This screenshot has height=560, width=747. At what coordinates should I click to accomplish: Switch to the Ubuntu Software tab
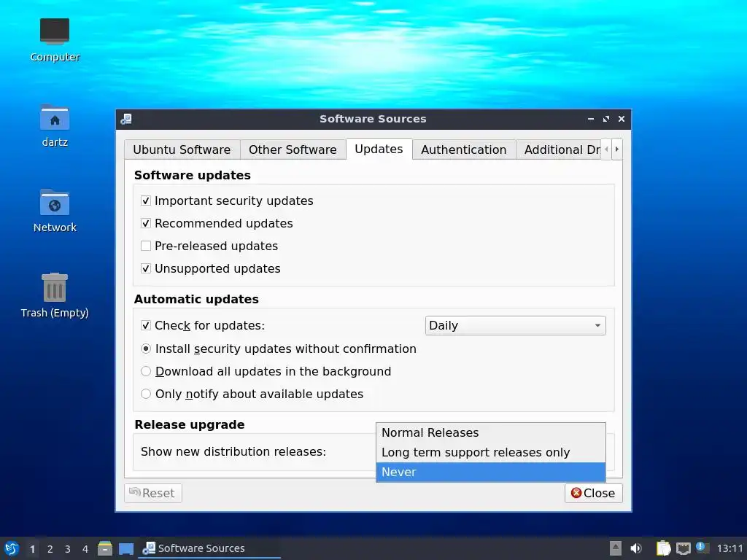[182, 149]
